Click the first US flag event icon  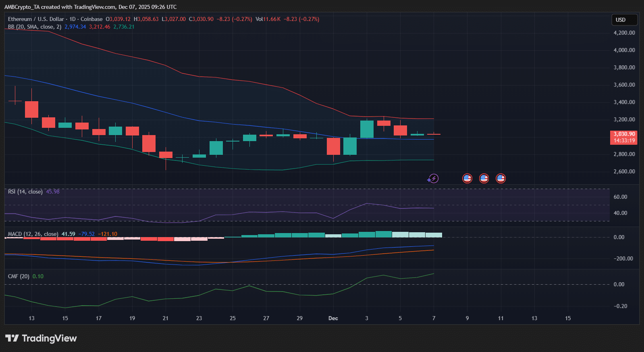click(x=467, y=178)
